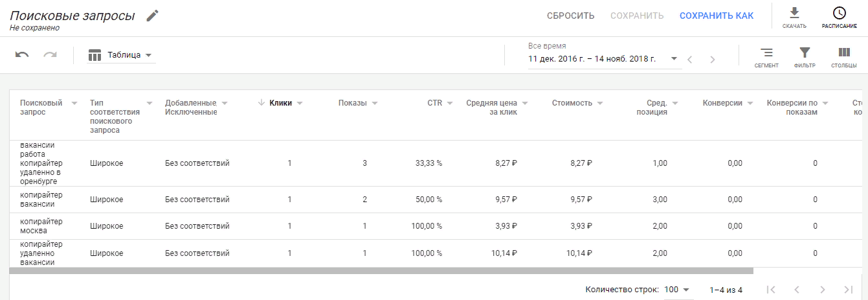This screenshot has width=868, height=300.
Task: Sort by the Клики column header
Action: coord(280,102)
